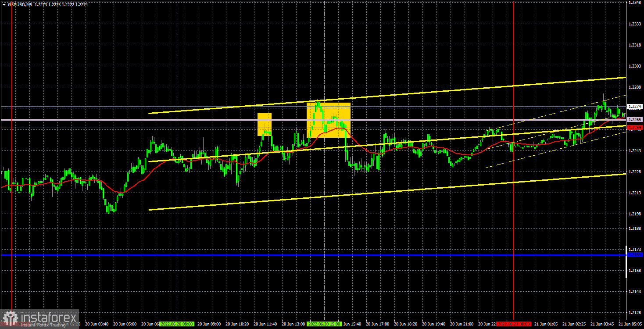Screen dimensions: 644x329
Task: Click the 1.2188 price scale label
Action: (x=635, y=229)
